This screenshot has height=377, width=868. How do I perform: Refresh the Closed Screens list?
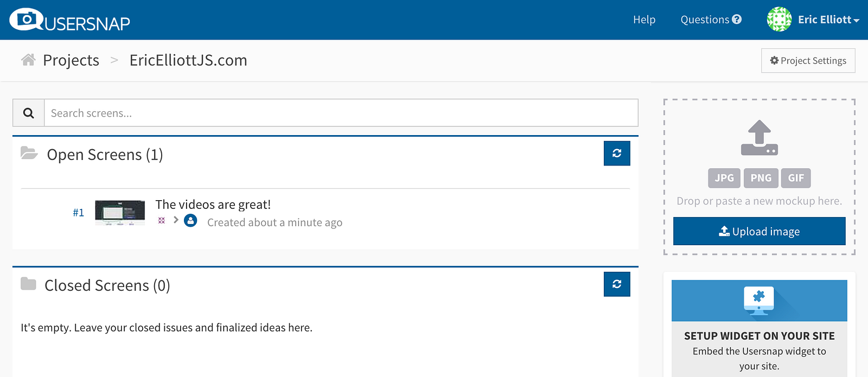tap(617, 284)
